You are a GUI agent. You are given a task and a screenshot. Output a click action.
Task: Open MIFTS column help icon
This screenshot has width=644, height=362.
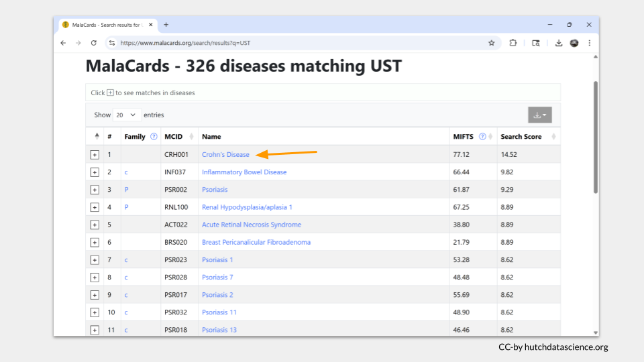click(x=482, y=137)
